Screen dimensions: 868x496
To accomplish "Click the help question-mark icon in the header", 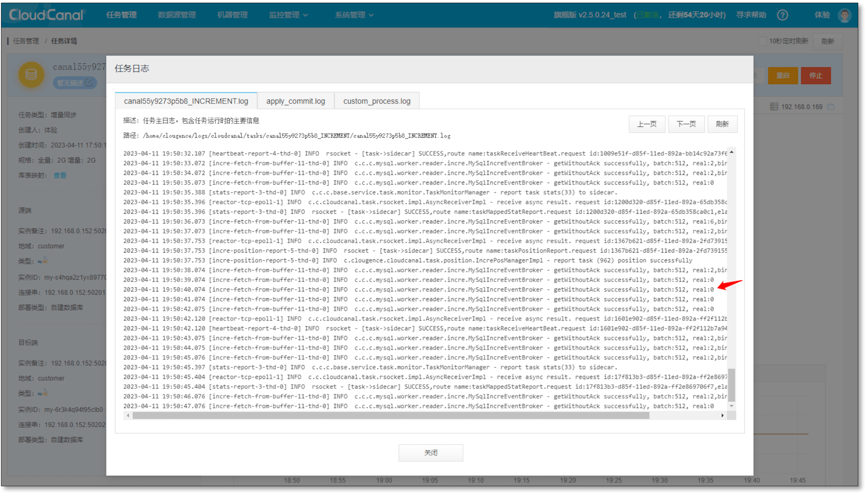I will point(783,15).
